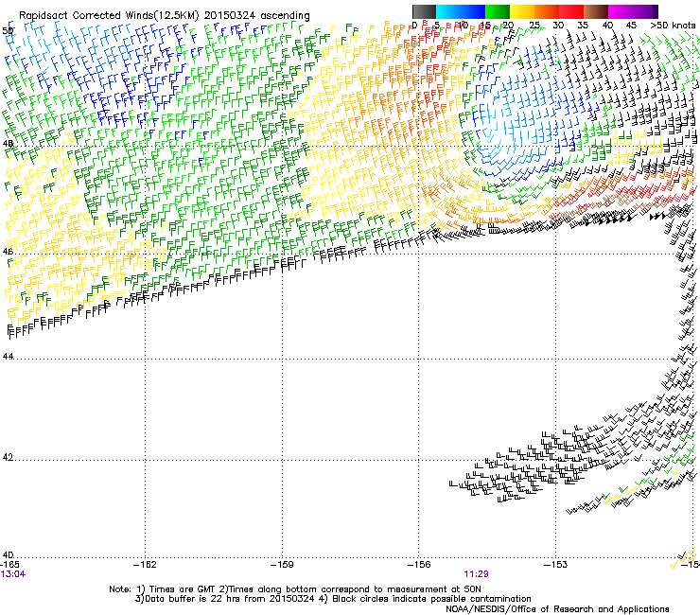This screenshot has width=700, height=615.
Task: Select the yellow 20–25 knots legend swatch
Action: [522, 11]
